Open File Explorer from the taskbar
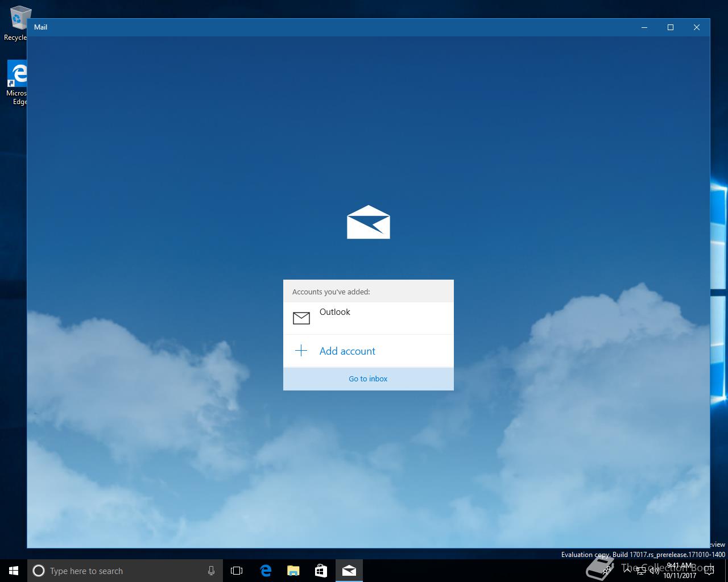The image size is (728, 582). (293, 571)
